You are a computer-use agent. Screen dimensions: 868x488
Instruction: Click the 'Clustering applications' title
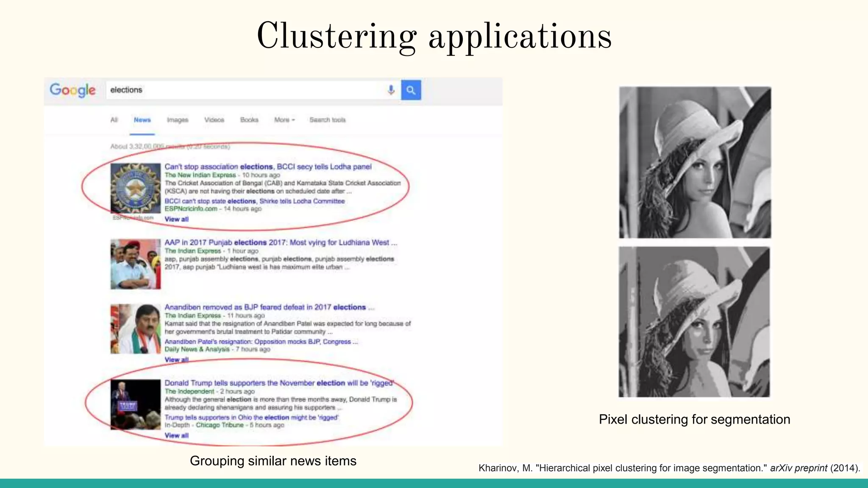point(434,37)
